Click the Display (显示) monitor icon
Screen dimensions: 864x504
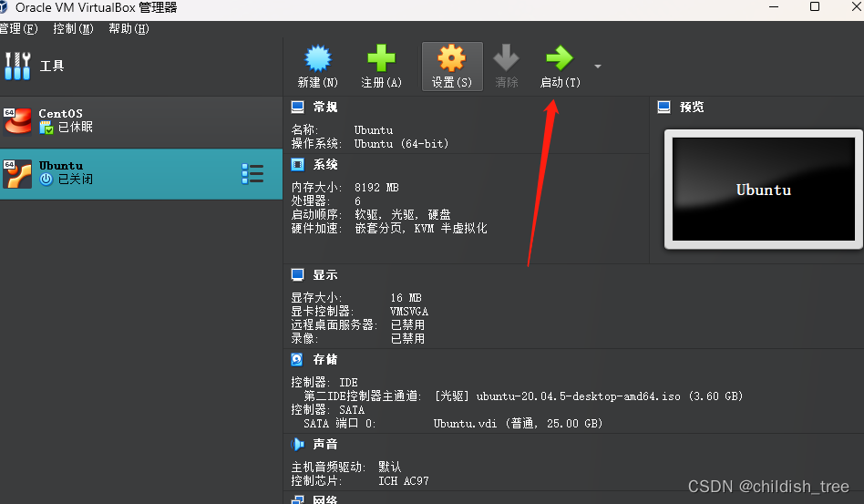pyautogui.click(x=297, y=274)
